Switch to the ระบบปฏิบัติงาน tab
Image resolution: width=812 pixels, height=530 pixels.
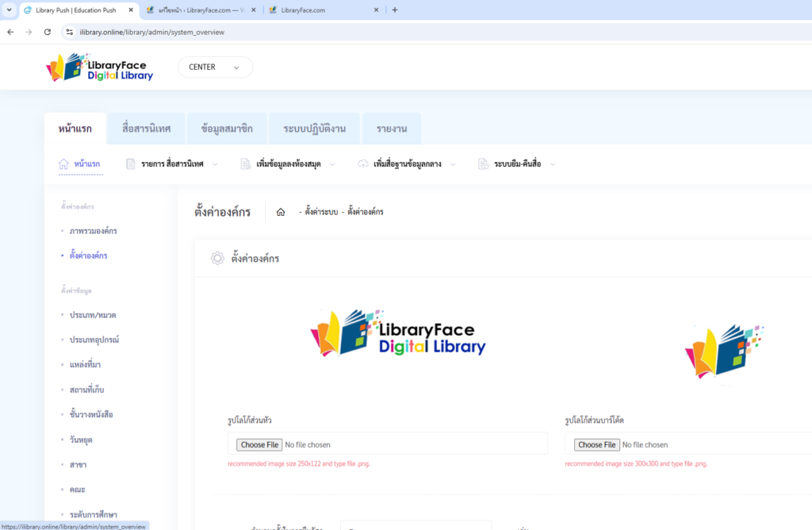(315, 129)
